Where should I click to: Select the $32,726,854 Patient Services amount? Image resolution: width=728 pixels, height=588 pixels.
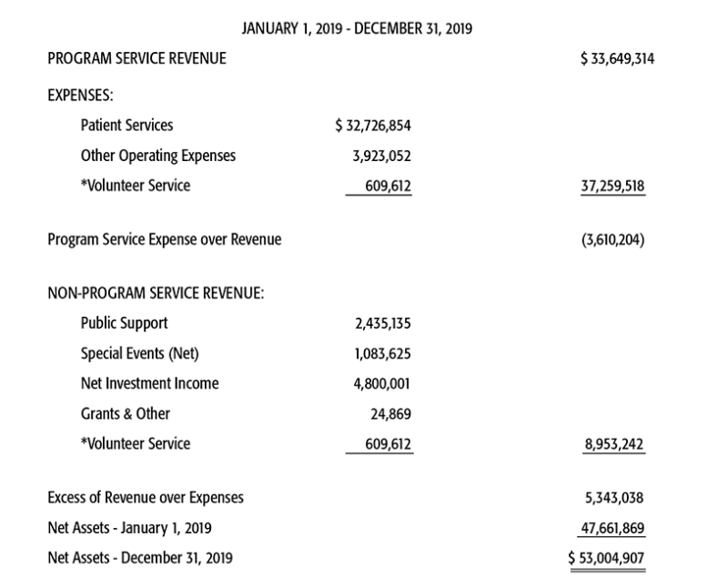click(373, 126)
